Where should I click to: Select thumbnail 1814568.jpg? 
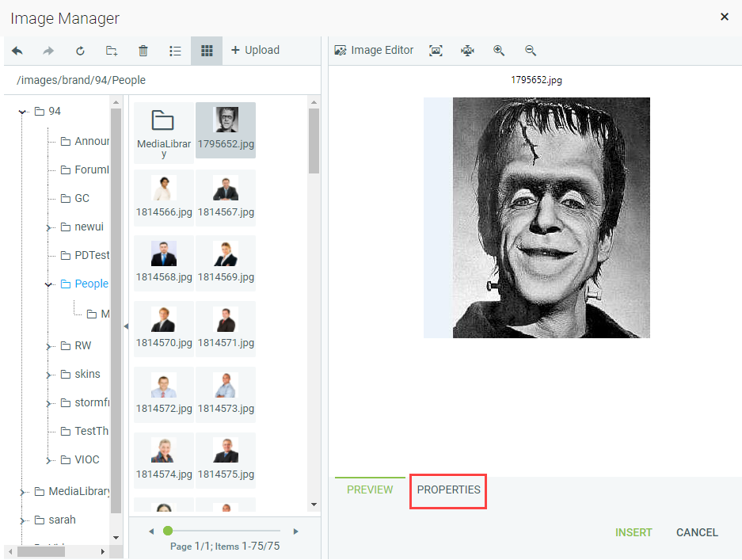click(164, 263)
